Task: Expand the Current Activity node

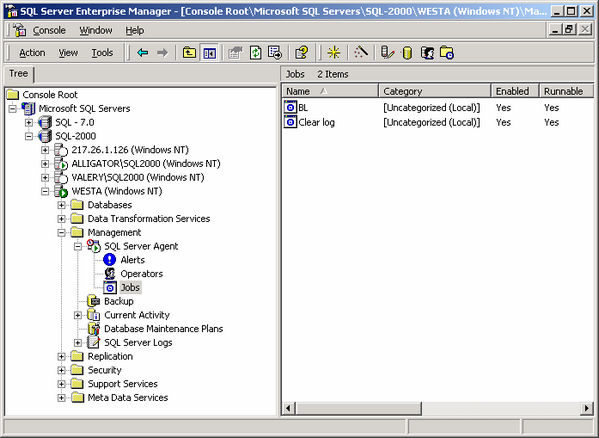Action: coord(78,315)
